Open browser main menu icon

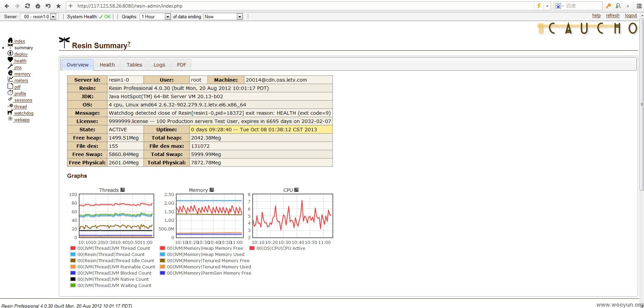[x=639, y=6]
